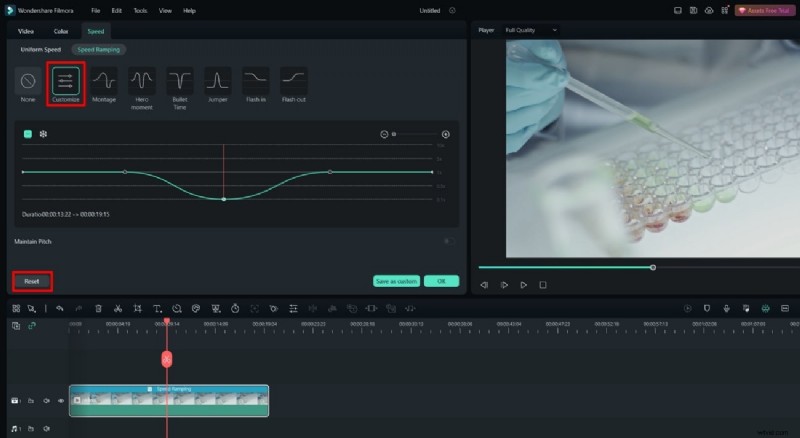The width and height of the screenshot is (800, 438).
Task: Click the Reset button
Action: pyautogui.click(x=32, y=281)
